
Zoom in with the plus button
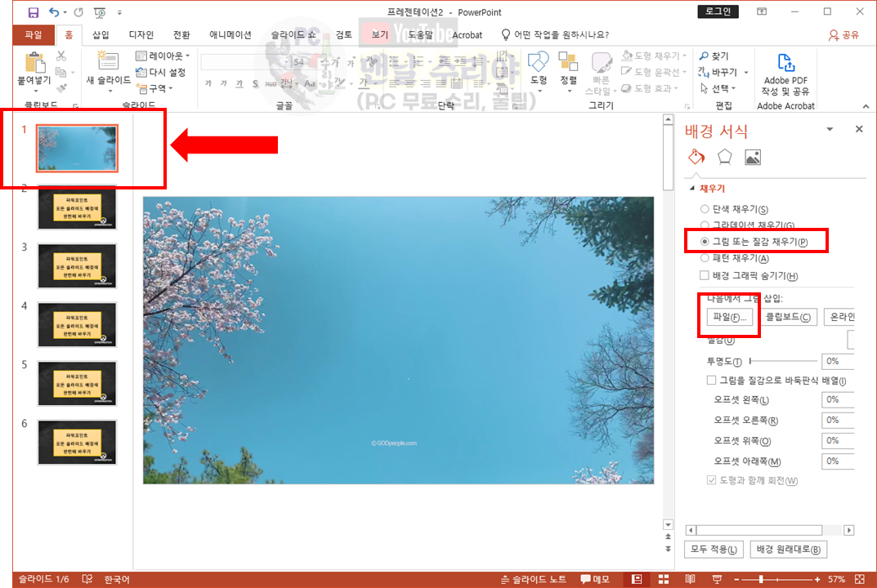coord(817,580)
